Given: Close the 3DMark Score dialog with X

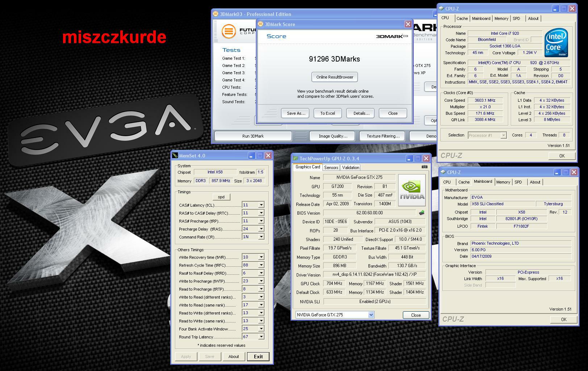Looking at the screenshot, I should [x=408, y=24].
